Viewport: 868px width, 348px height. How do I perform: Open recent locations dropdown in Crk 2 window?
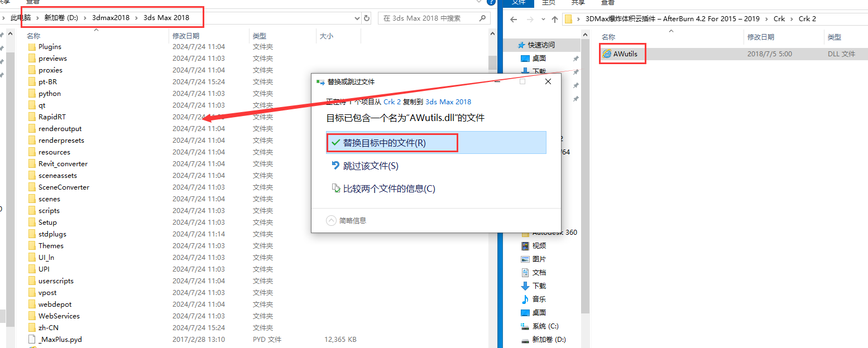(x=543, y=19)
